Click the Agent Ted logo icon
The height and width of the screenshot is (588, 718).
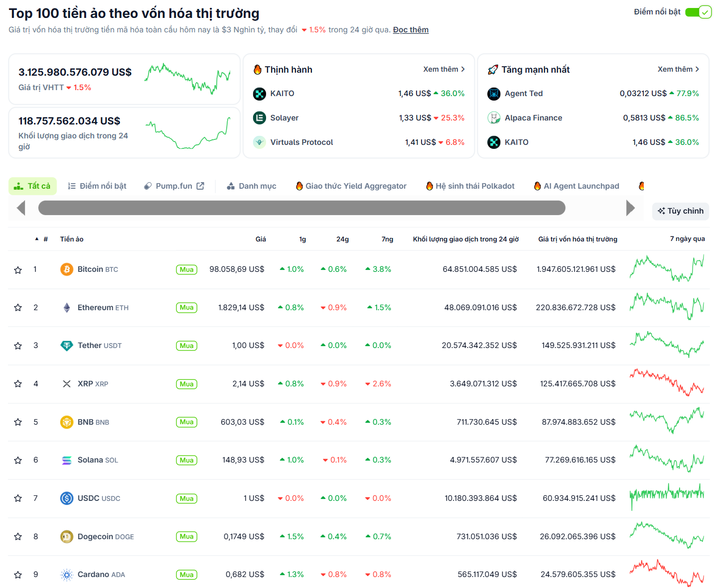click(494, 94)
